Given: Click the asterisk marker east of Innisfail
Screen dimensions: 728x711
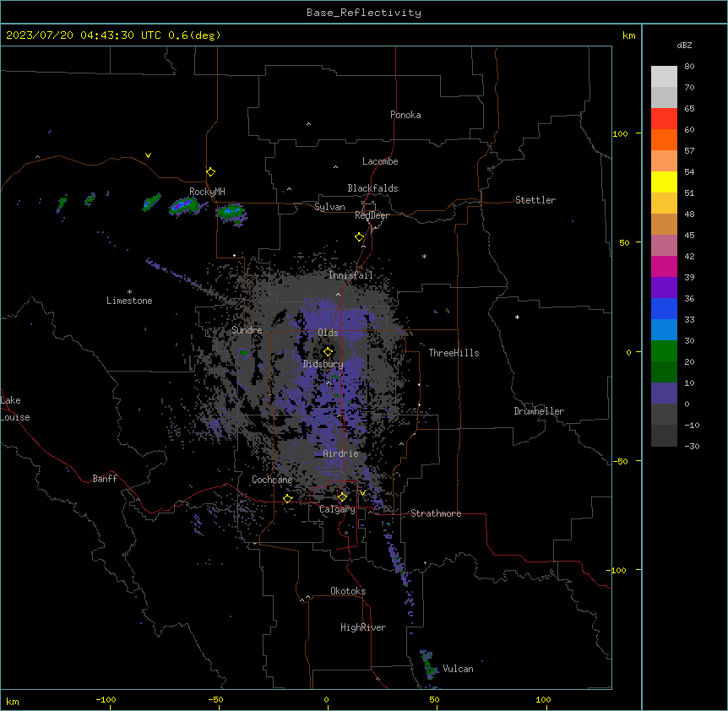Looking at the screenshot, I should pos(424,256).
